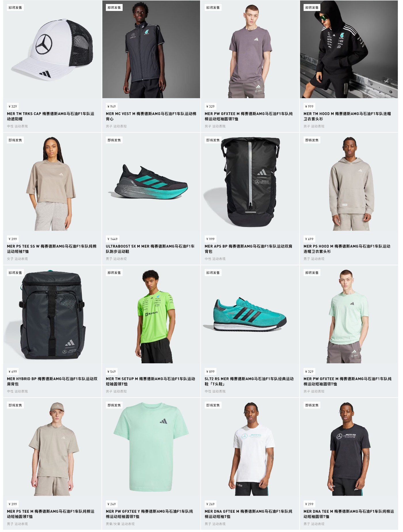Open the MER PS HOOD M product title
Viewport: 403px width, 532px height.
[x=347, y=249]
